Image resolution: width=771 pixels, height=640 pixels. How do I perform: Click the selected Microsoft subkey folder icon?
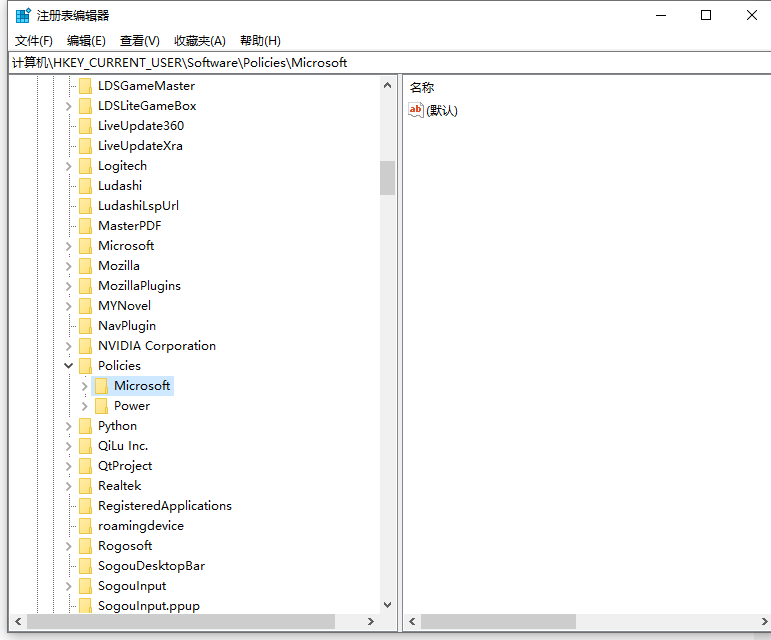(x=101, y=386)
